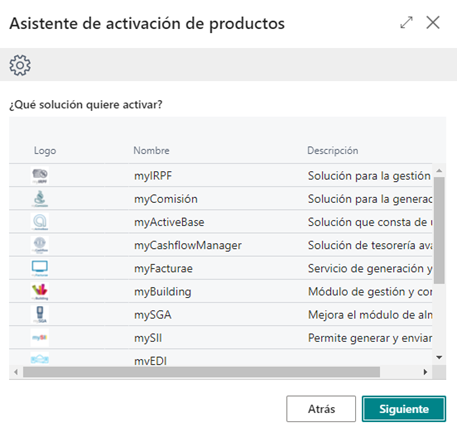Image resolution: width=457 pixels, height=432 pixels.
Task: Click the myFacturae name cell
Action: [x=163, y=269]
